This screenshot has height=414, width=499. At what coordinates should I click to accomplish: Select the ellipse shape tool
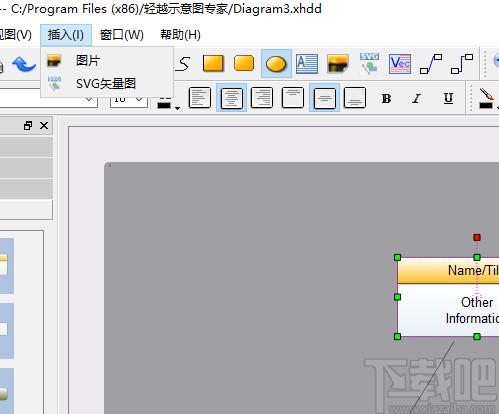click(x=276, y=64)
